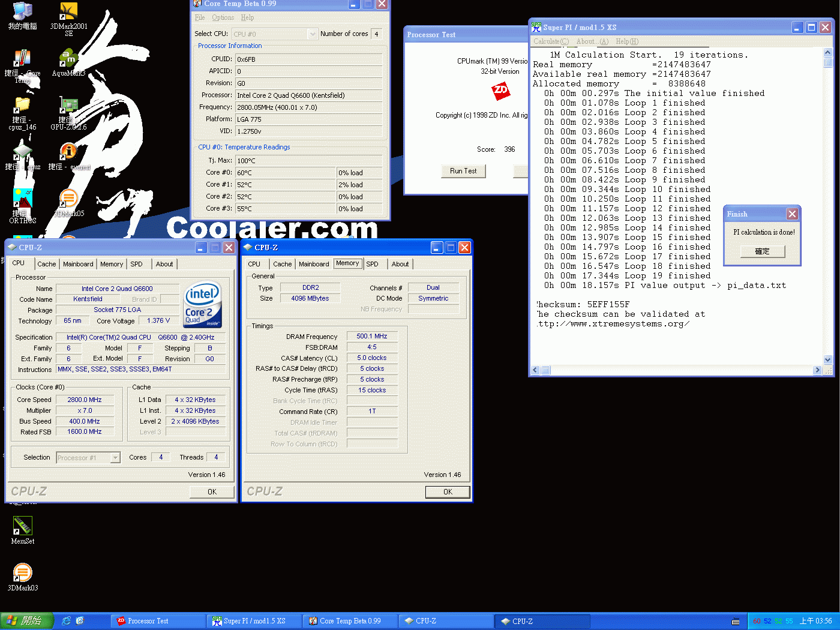Click Super PI horizontal scrollbar left arrow
Screen dimensions: 840x630
coord(535,370)
